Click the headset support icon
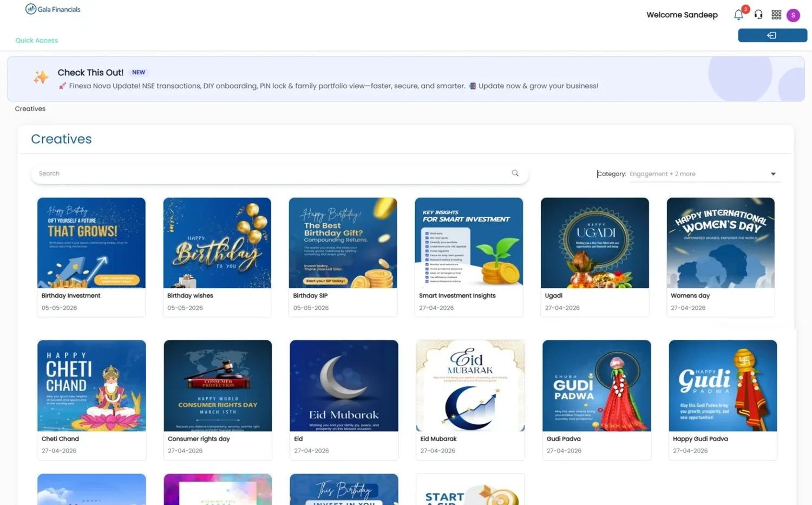 click(758, 15)
